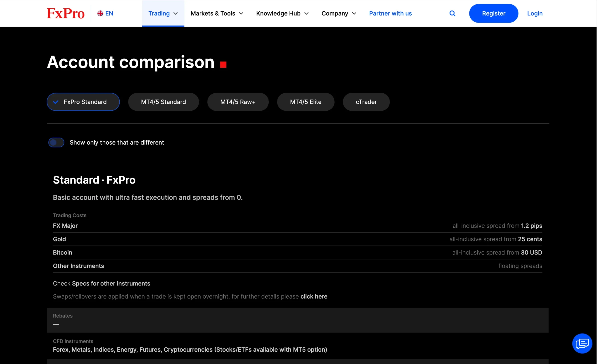This screenshot has width=597, height=364.
Task: Click the '30 USD' spread value
Action: [531, 252]
